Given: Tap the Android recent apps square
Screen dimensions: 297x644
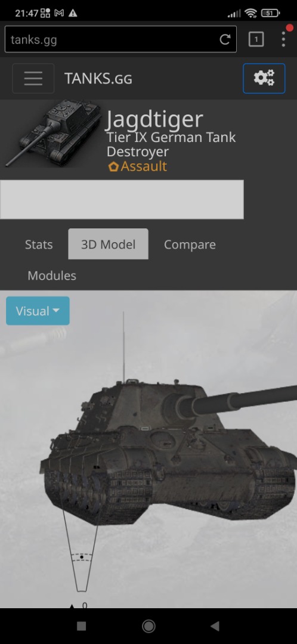Looking at the screenshot, I should (x=81, y=626).
